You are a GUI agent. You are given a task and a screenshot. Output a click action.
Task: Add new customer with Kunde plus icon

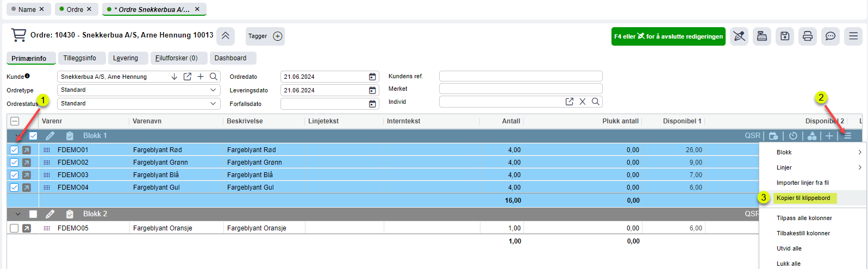tap(201, 77)
